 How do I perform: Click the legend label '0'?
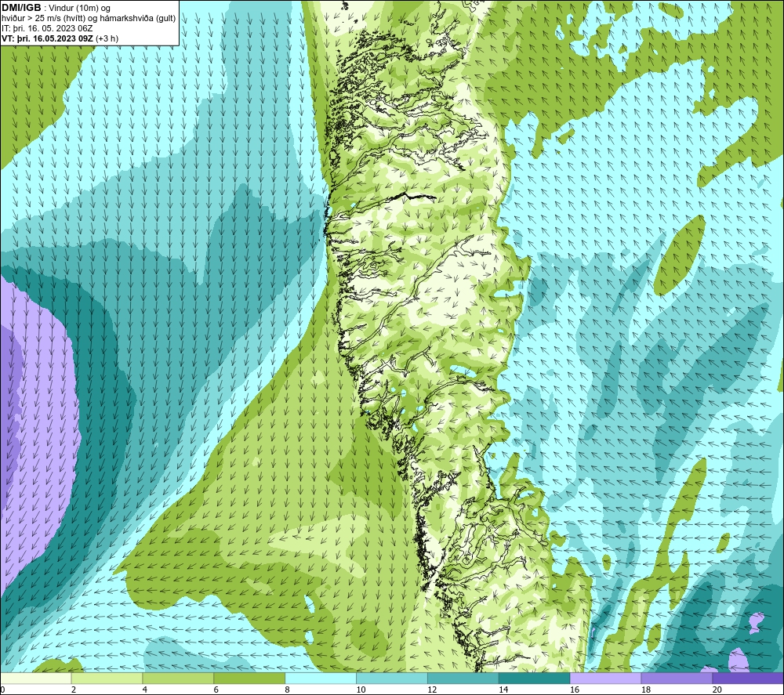pos(2,690)
